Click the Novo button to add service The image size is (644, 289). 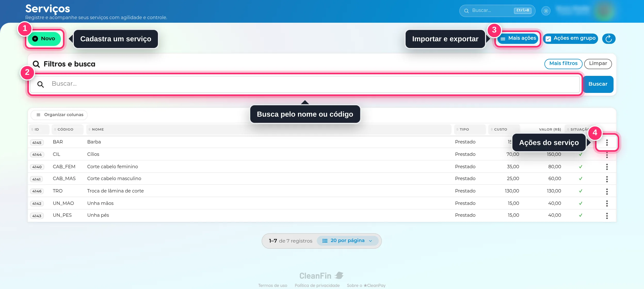coord(44,39)
